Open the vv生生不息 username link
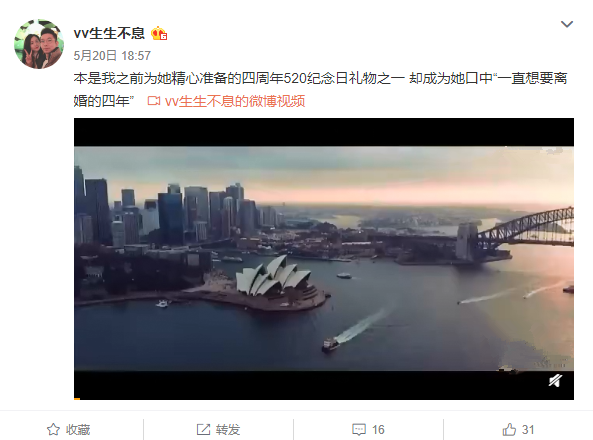The height and width of the screenshot is (440, 593). 109,33
